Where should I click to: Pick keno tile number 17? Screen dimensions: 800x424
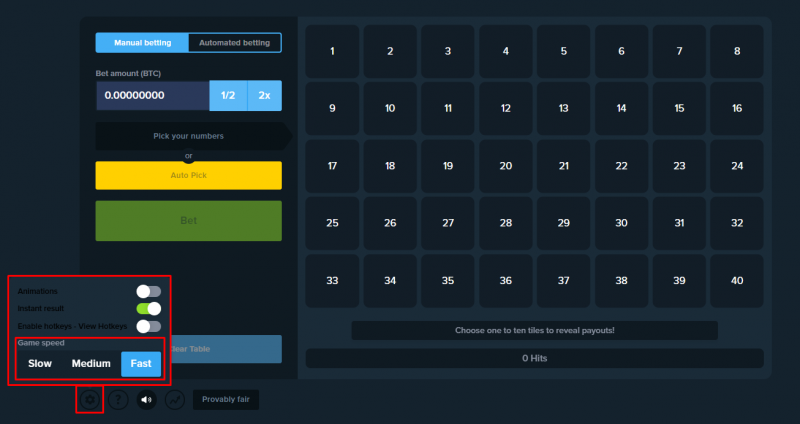(332, 166)
